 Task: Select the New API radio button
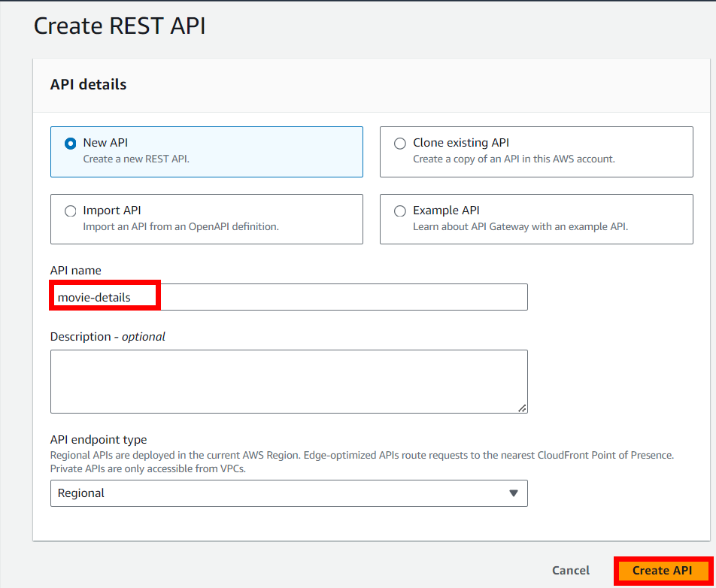(x=71, y=143)
